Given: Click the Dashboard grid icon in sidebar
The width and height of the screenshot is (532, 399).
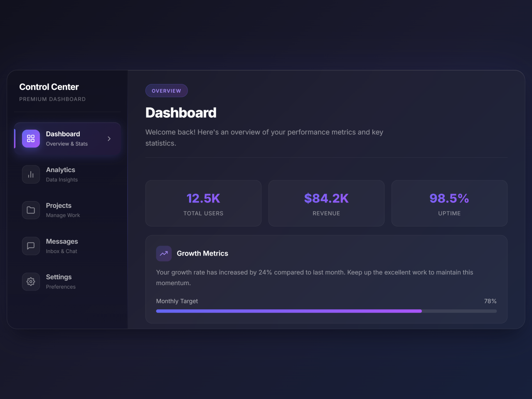Looking at the screenshot, I should (31, 139).
